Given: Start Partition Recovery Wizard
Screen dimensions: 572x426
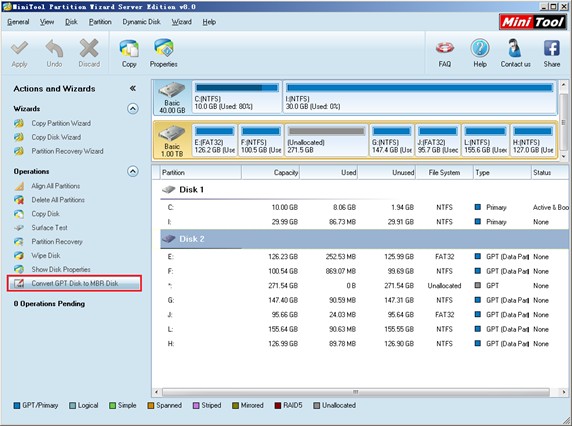Looking at the screenshot, I should 67,151.
